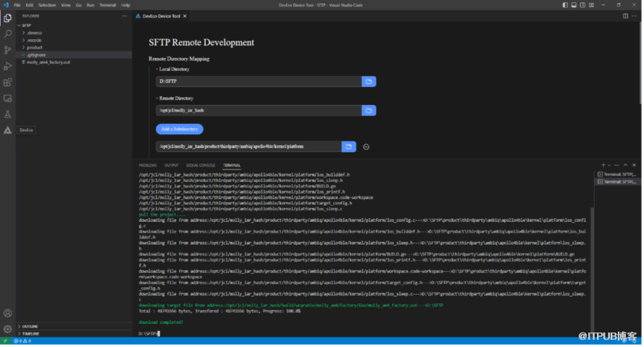This screenshot has height=347, width=644.
Task: Open the Terminal menu
Action: [x=108, y=5]
